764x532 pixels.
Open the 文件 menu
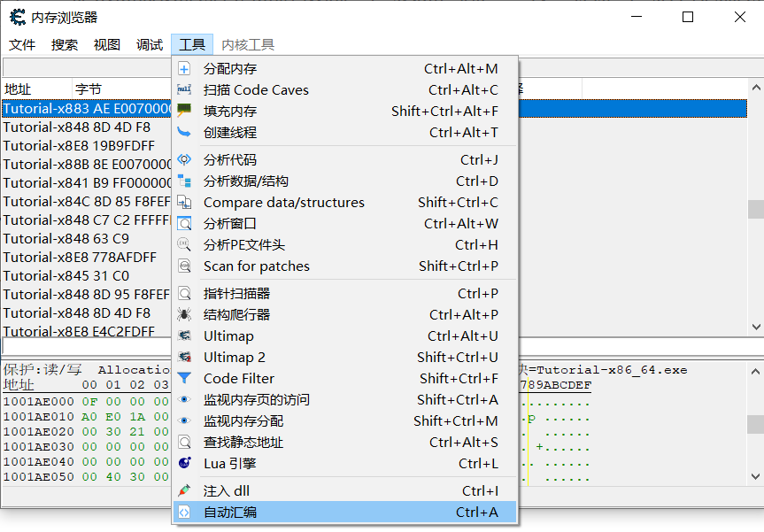coord(22,45)
